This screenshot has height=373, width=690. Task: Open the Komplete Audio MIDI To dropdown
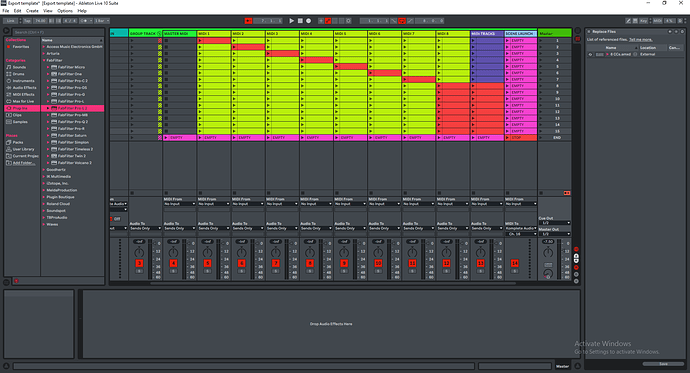pyautogui.click(x=521, y=228)
